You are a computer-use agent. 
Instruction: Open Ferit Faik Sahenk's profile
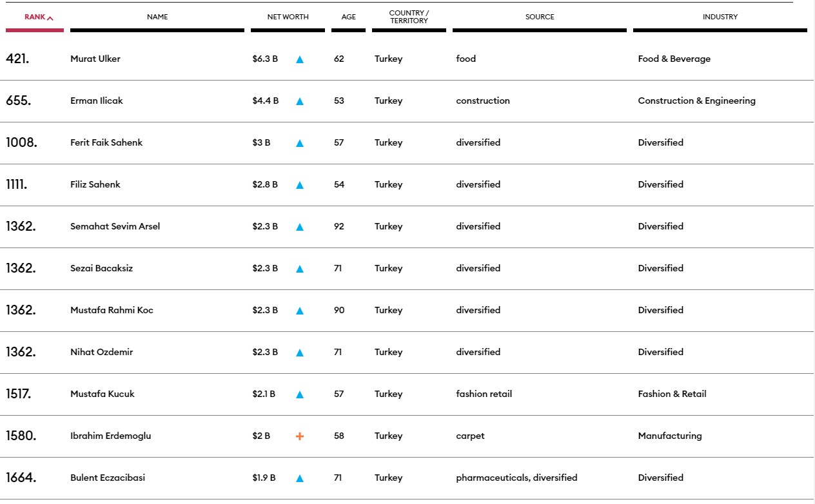tap(106, 142)
